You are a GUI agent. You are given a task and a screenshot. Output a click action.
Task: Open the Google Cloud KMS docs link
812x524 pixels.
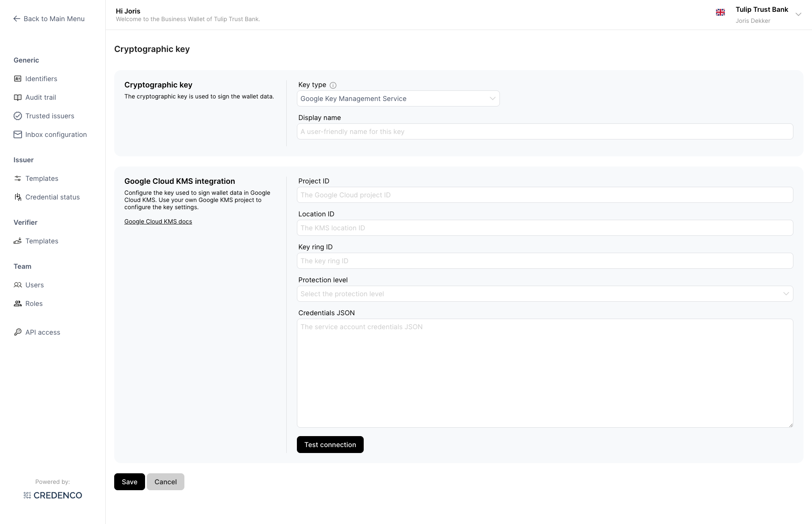tap(158, 221)
